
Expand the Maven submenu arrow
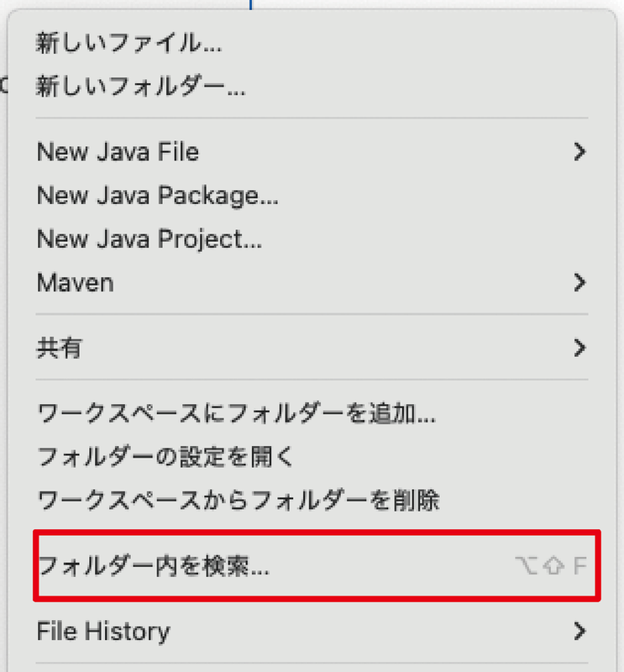[578, 282]
